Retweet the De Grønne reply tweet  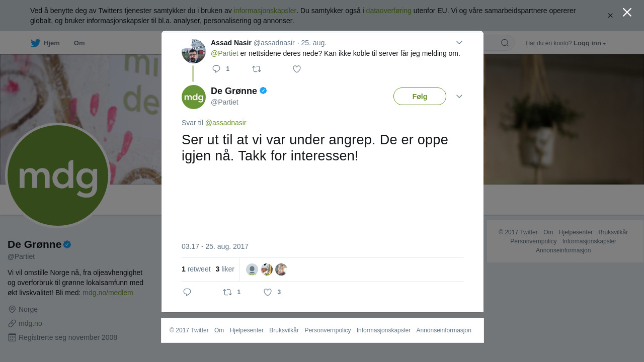point(227,292)
